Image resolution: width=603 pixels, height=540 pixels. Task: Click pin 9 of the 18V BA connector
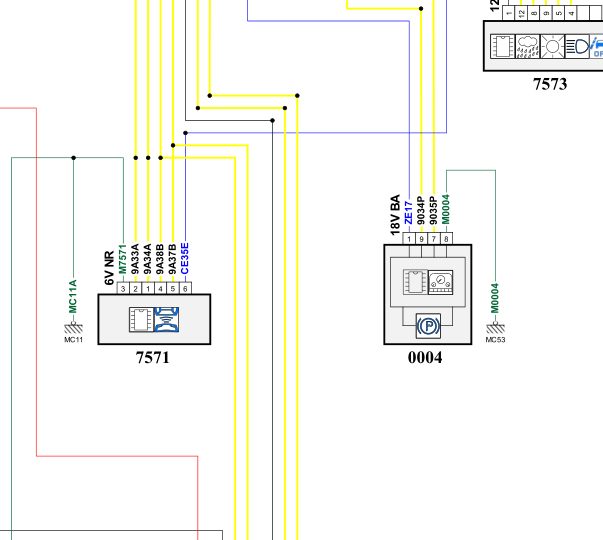pos(421,239)
